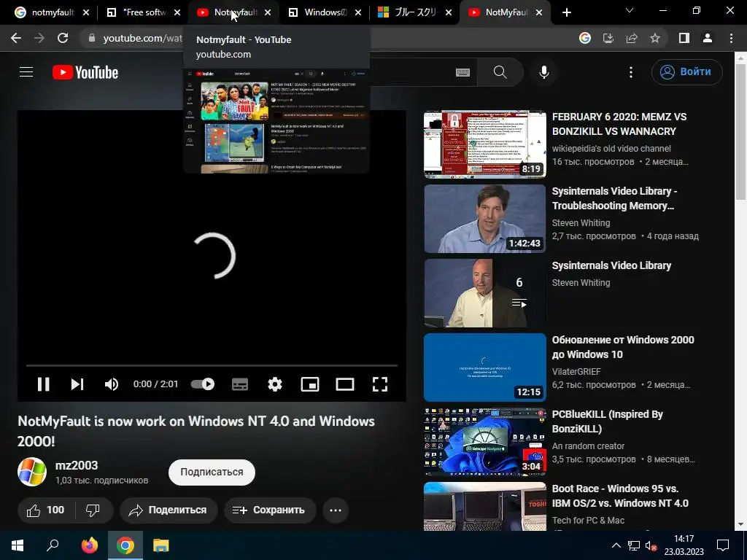The image size is (747, 560).
Task: Open File Explorer from the taskbar
Action: point(161,545)
